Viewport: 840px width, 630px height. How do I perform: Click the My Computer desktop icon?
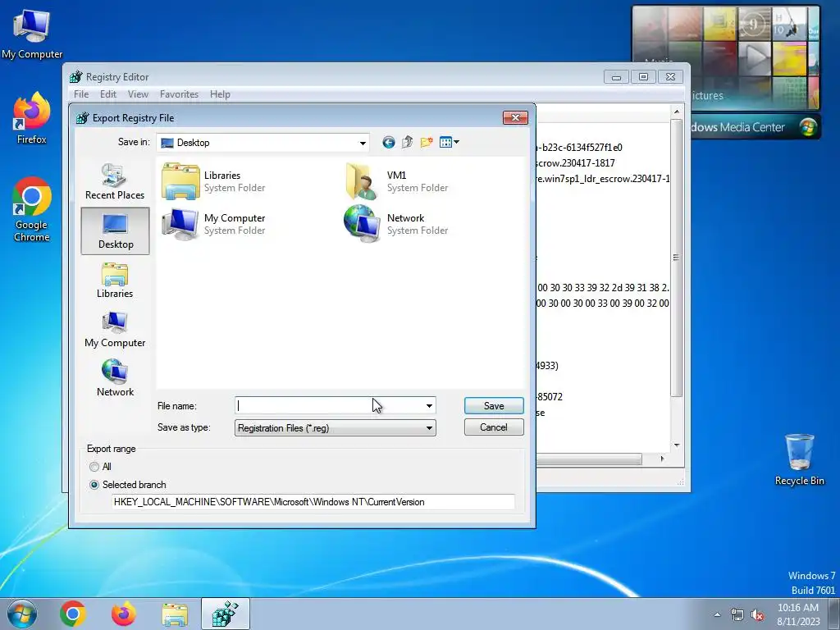pyautogui.click(x=32, y=34)
